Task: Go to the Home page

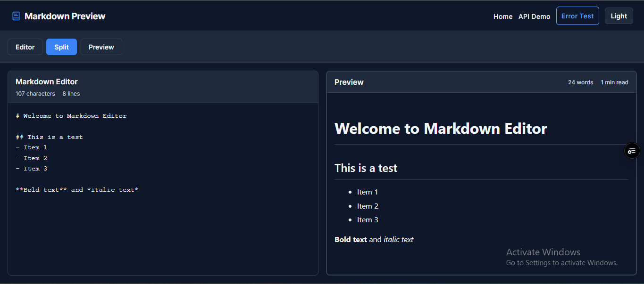Action: (503, 16)
